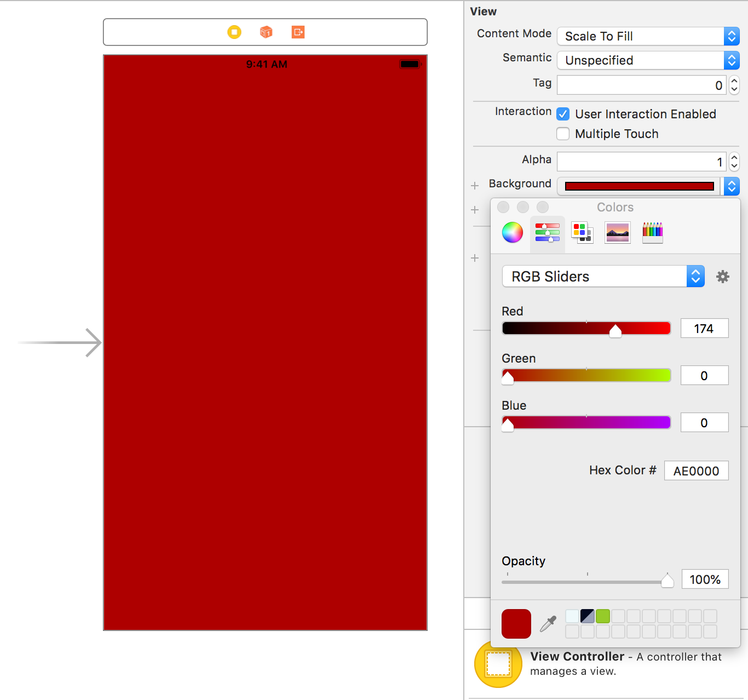Select the View Controller icon in scene dock
The height and width of the screenshot is (700, 748).
[234, 32]
